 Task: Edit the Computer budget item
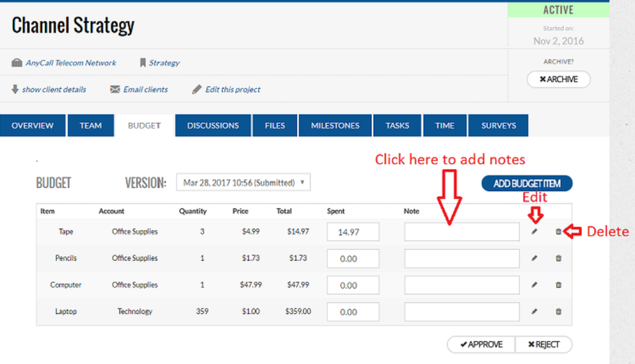click(x=534, y=285)
